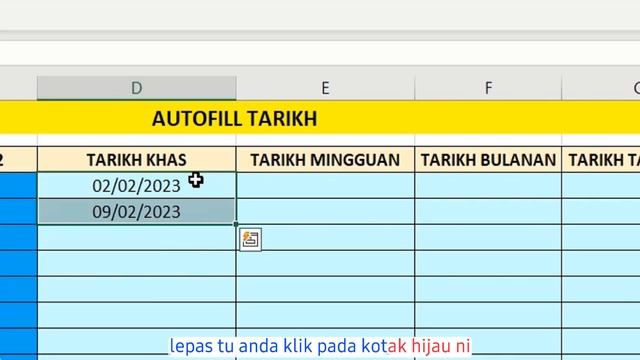The height and width of the screenshot is (360, 640).
Task: Select the cell containing 02/02/2023
Action: (x=137, y=186)
